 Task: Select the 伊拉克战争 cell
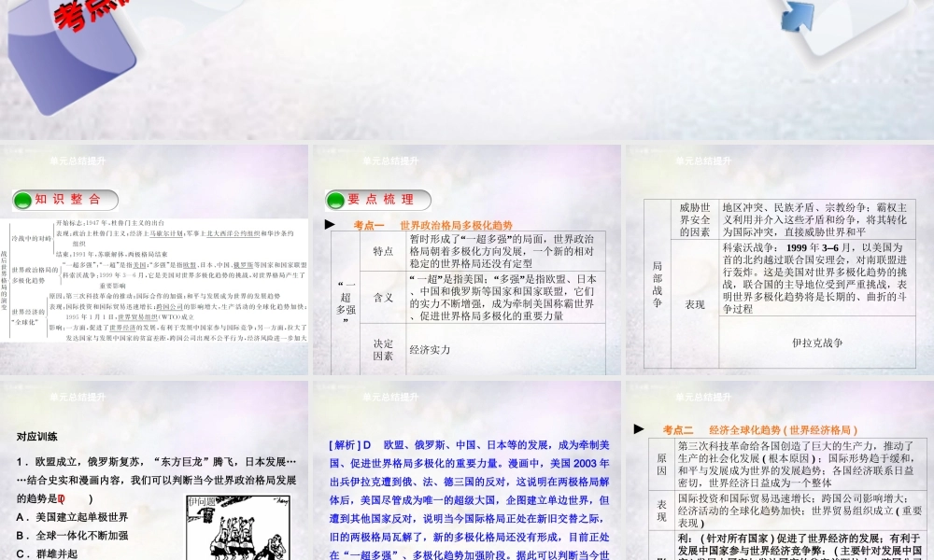[x=817, y=343]
